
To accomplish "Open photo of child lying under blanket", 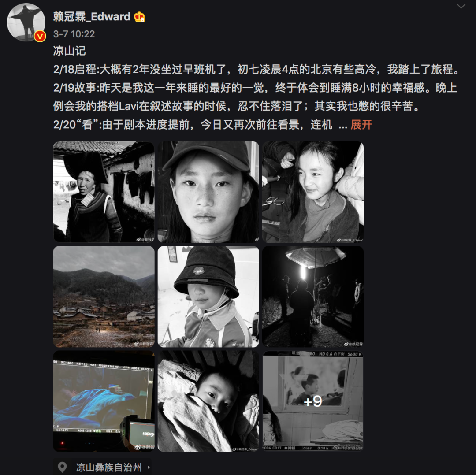I will pyautogui.click(x=208, y=401).
